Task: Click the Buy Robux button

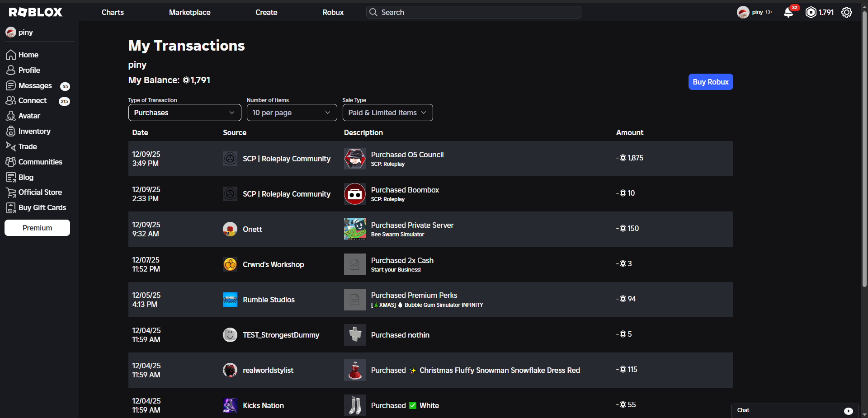Action: pos(711,82)
